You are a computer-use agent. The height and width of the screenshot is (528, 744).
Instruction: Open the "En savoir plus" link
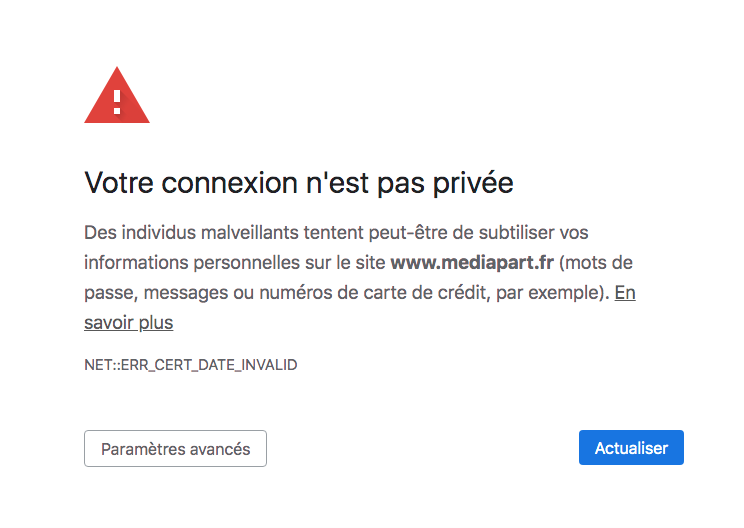tap(625, 293)
